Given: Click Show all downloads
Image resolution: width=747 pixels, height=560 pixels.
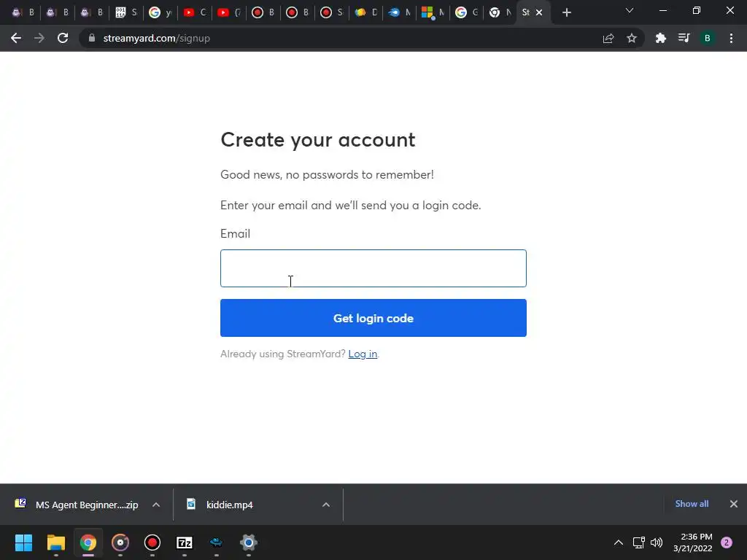Looking at the screenshot, I should [x=692, y=504].
